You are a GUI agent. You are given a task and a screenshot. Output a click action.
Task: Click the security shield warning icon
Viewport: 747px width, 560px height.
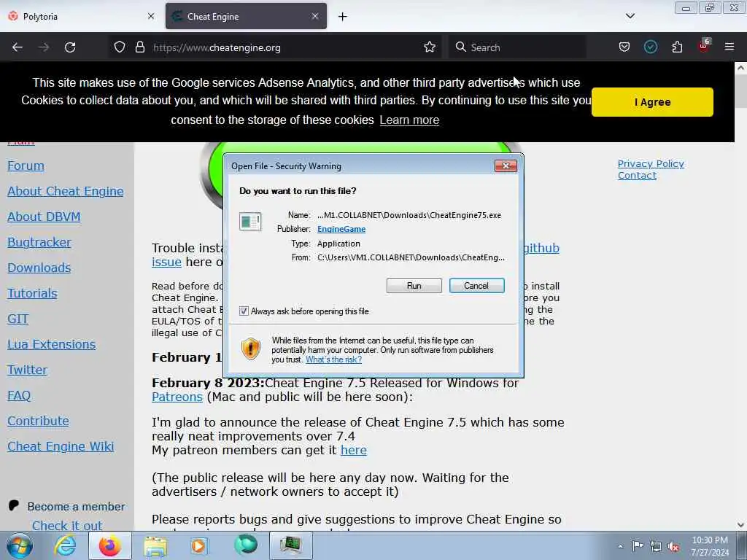[251, 349]
